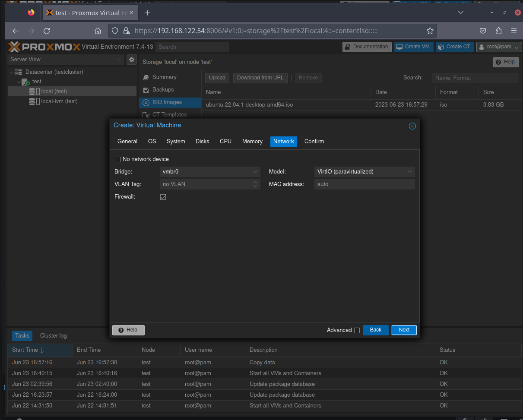Reload the page with browser refresh icon
Image resolution: width=523 pixels, height=420 pixels.
pos(47,31)
